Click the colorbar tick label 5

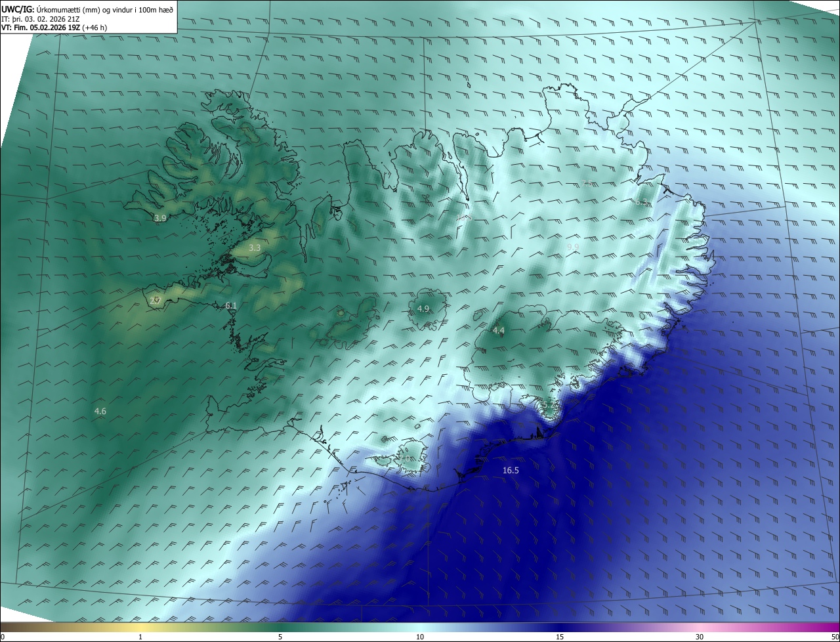tap(280, 637)
